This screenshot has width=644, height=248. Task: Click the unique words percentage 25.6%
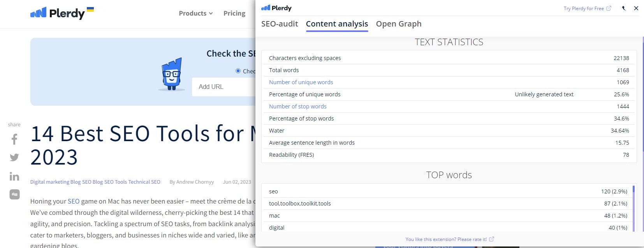coord(621,94)
